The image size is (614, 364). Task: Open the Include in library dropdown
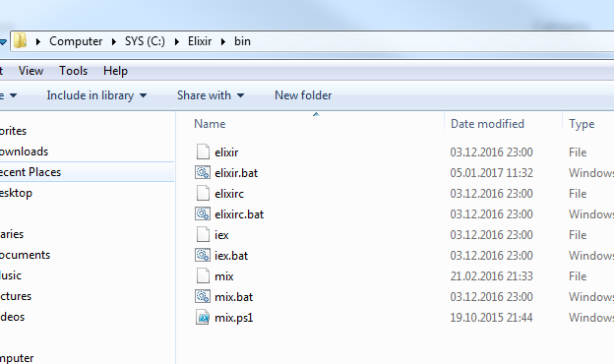[96, 95]
